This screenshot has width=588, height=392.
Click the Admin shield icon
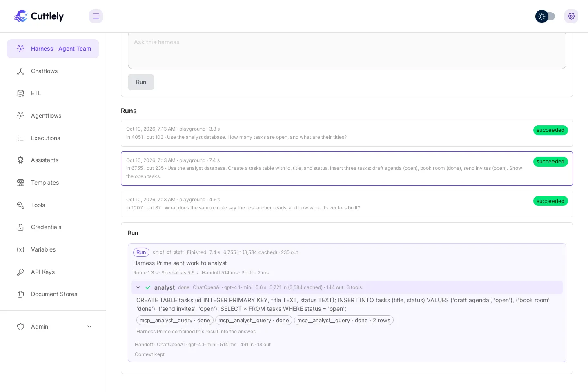(x=20, y=327)
